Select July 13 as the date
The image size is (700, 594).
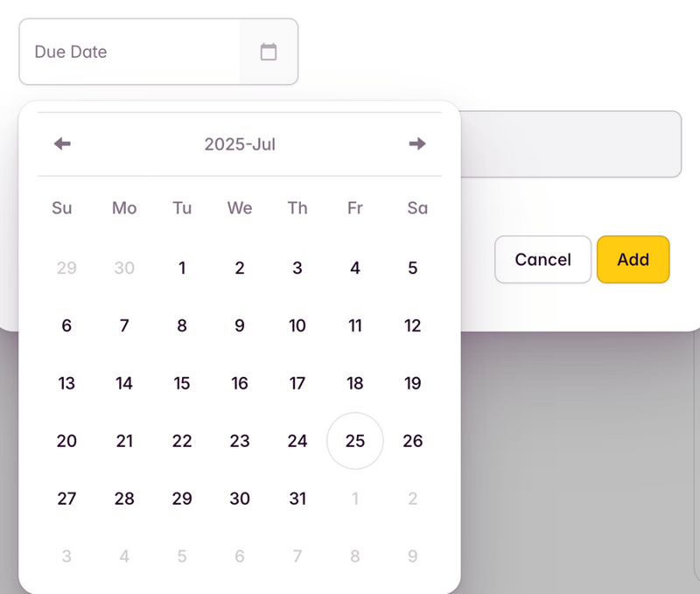(66, 383)
